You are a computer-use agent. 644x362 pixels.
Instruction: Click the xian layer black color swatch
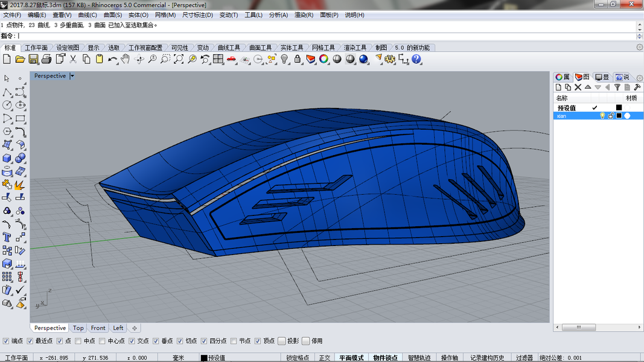pos(619,116)
